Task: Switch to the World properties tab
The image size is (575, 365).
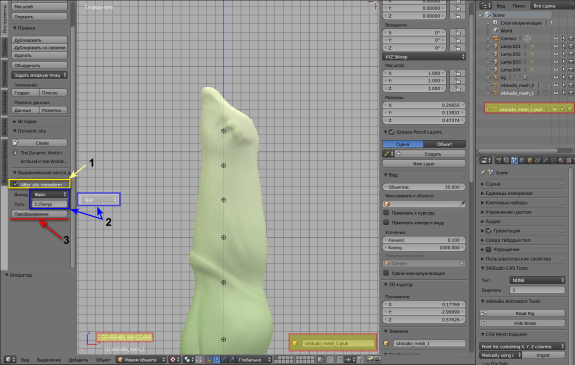Action: (522, 160)
